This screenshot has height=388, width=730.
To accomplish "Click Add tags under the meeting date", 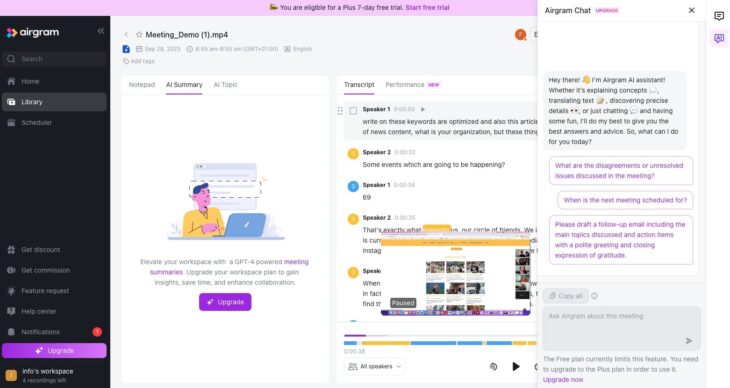I will pos(139,61).
